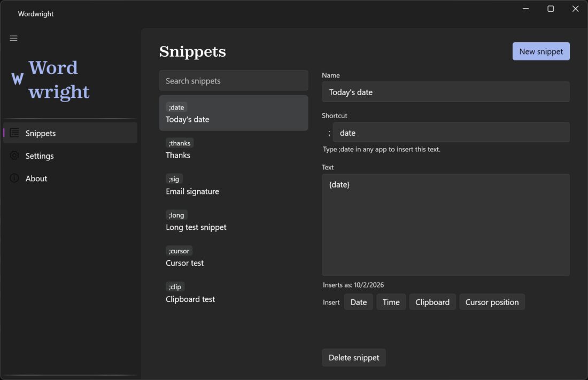This screenshot has height=380, width=588.
Task: Click into the Text area with {date}
Action: [445, 224]
